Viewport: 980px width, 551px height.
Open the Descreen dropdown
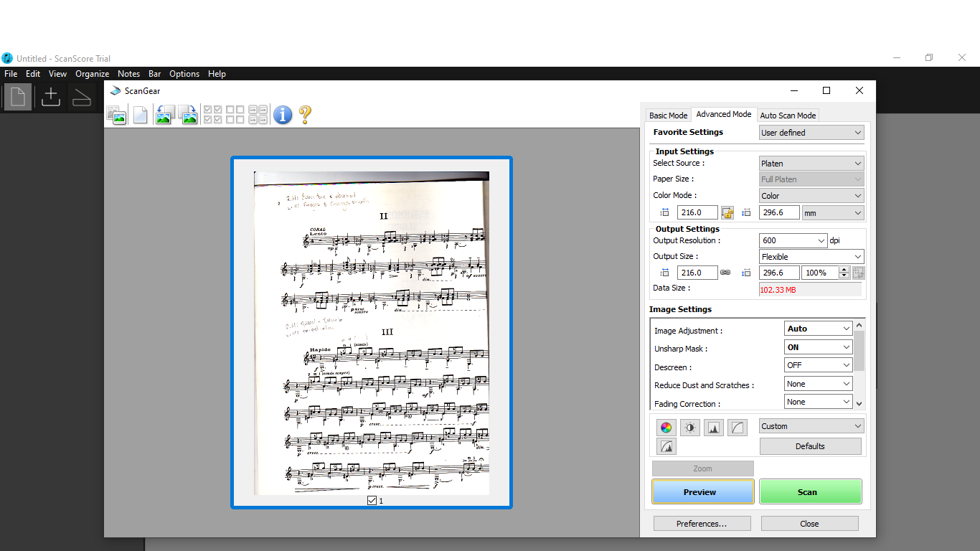click(x=819, y=365)
